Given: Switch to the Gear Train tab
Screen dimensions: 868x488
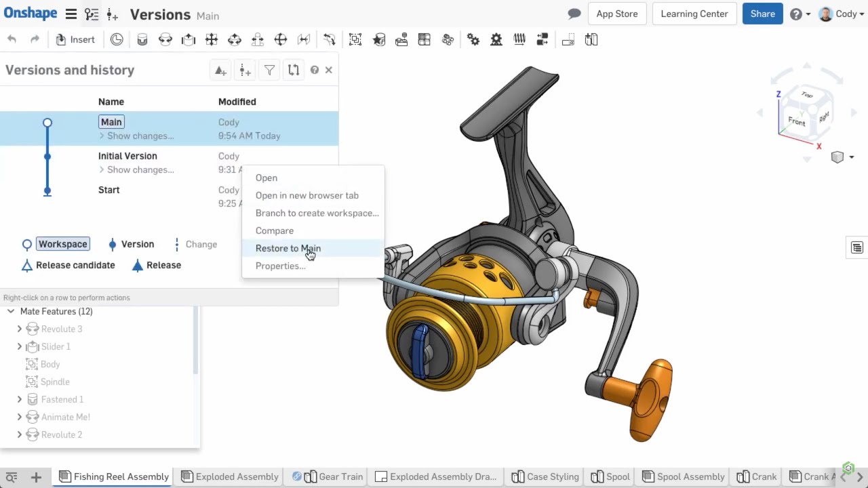Looking at the screenshot, I should pos(328,477).
